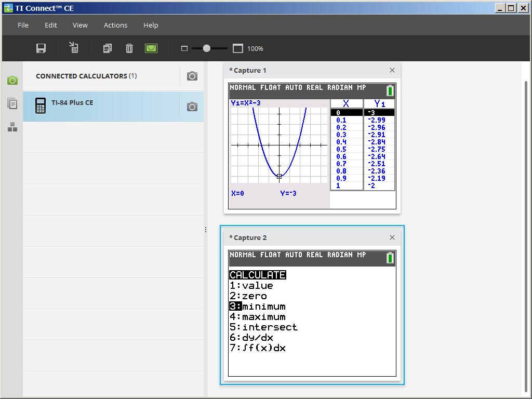Open the View menu
The height and width of the screenshot is (399, 532).
point(80,25)
